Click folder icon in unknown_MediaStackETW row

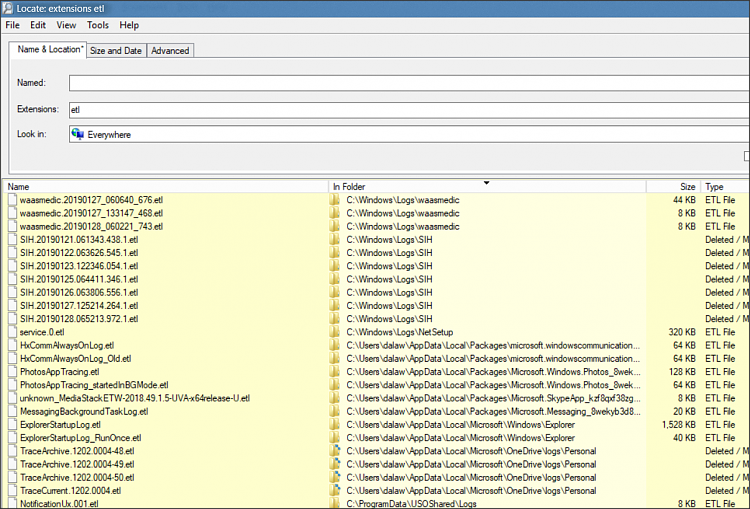335,398
